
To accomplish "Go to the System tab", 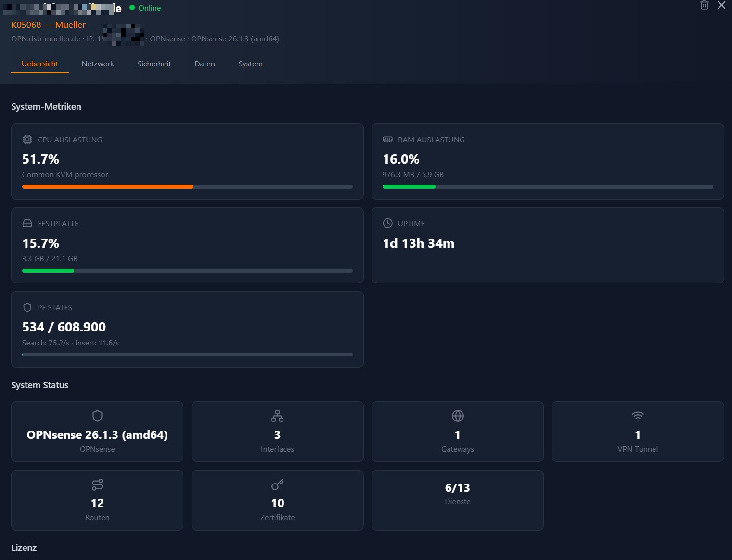I will (x=250, y=64).
